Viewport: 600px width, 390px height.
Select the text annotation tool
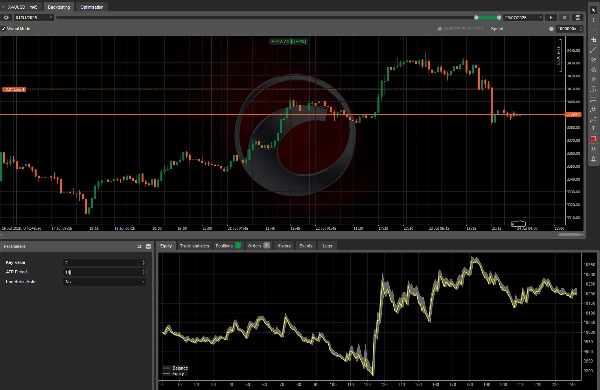click(593, 129)
